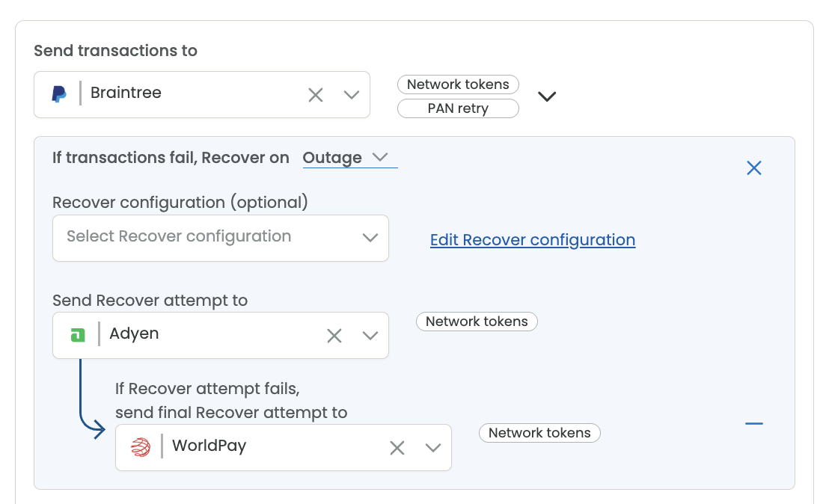Click the Network tokens tag beside WorldPay
This screenshot has height=504, width=823.
point(539,433)
